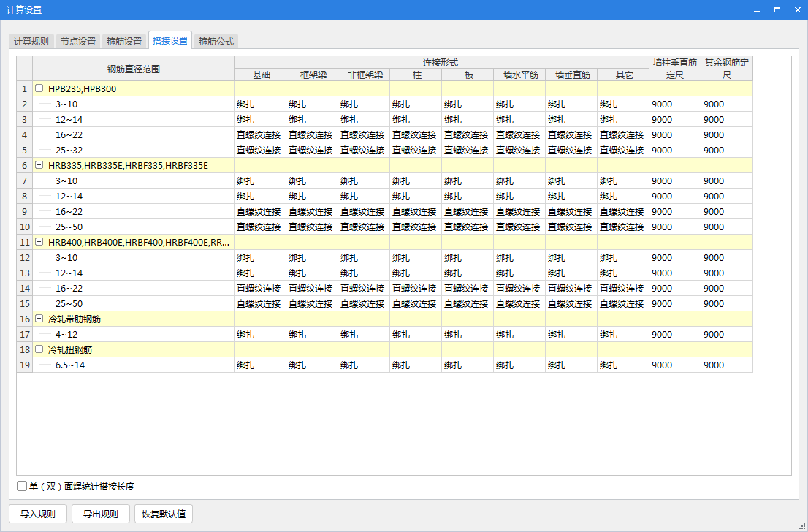Click the 墙柱垂直筋定尺 column header
The image size is (808, 532).
click(675, 69)
